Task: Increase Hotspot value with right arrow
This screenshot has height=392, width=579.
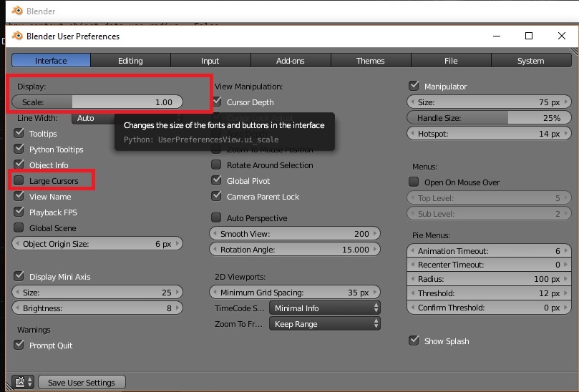Action: point(565,134)
